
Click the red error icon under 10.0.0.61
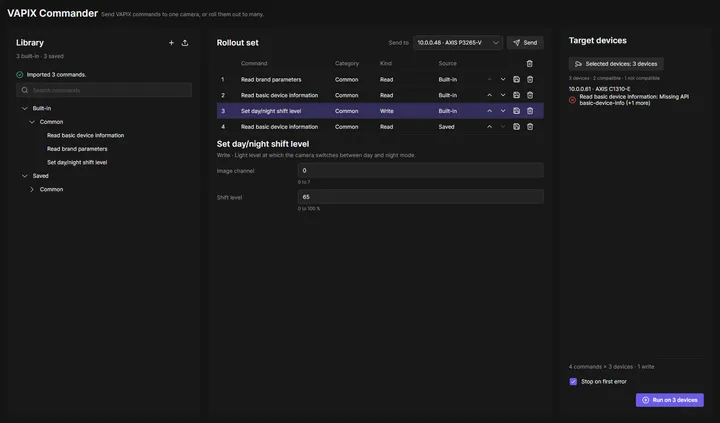pos(572,100)
